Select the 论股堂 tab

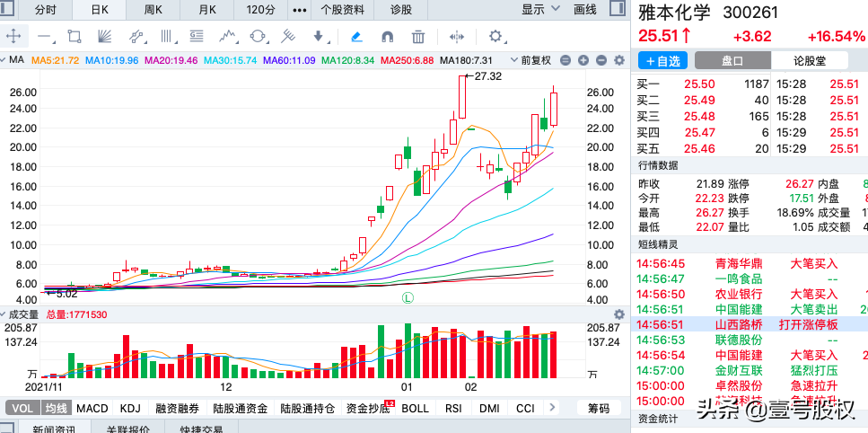[810, 61]
